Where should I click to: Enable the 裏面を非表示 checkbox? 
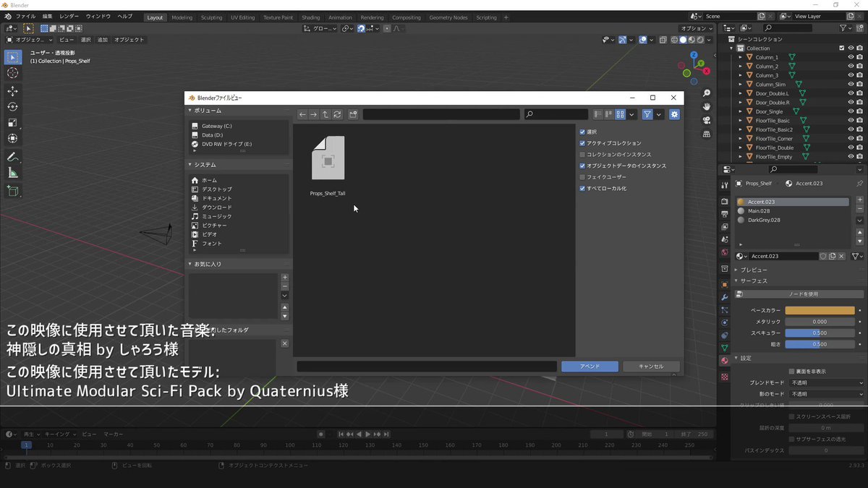pos(791,372)
